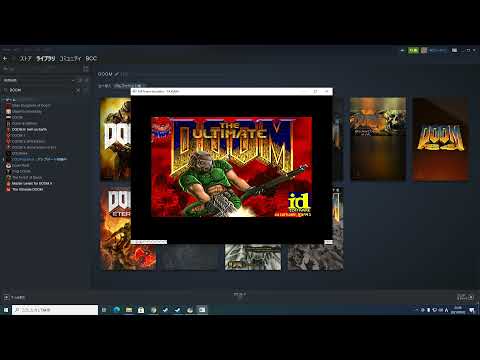Launch Microsoft Edge from taskbar
Image resolution: width=480 pixels, height=360 pixels.
point(116,310)
